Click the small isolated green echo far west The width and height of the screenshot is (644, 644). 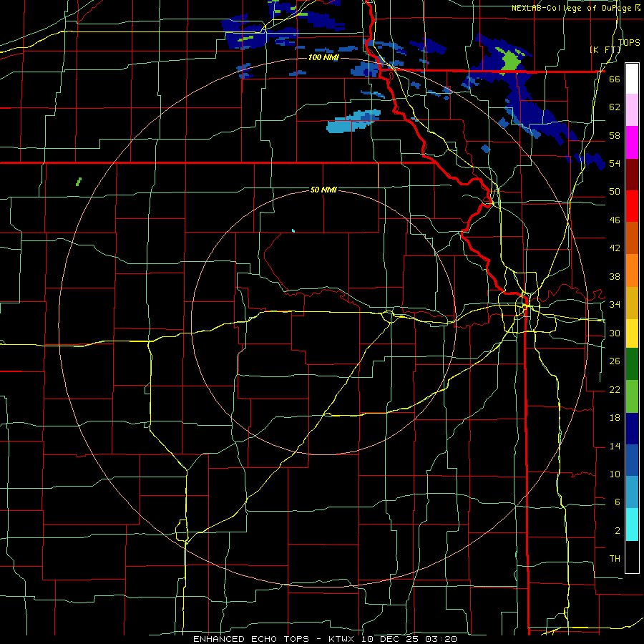pyautogui.click(x=79, y=182)
